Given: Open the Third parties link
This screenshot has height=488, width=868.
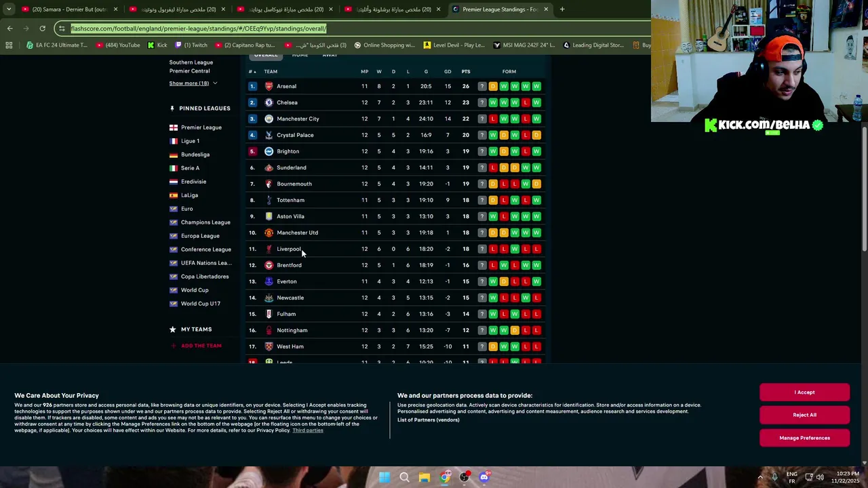Looking at the screenshot, I should coord(308,430).
